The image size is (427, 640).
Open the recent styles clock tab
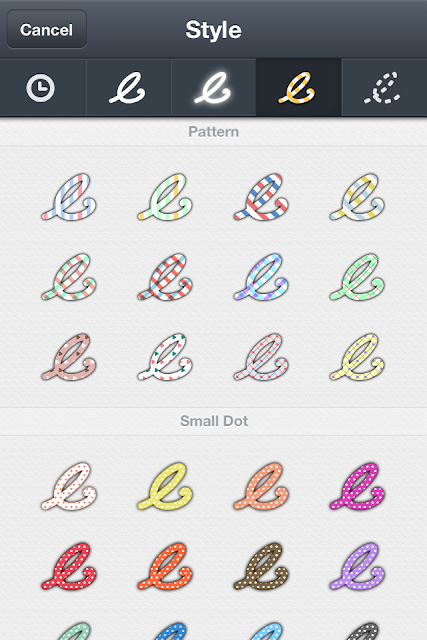coord(41,88)
